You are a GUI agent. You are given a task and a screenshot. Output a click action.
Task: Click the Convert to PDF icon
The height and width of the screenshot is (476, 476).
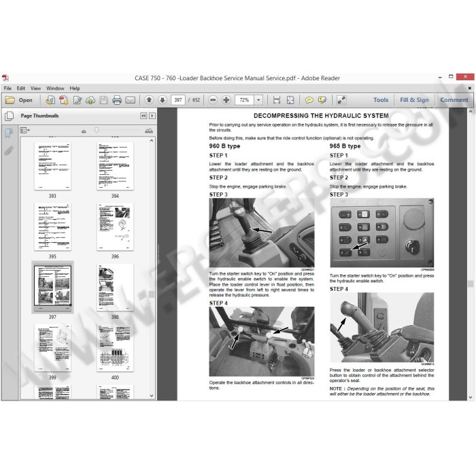point(64,100)
